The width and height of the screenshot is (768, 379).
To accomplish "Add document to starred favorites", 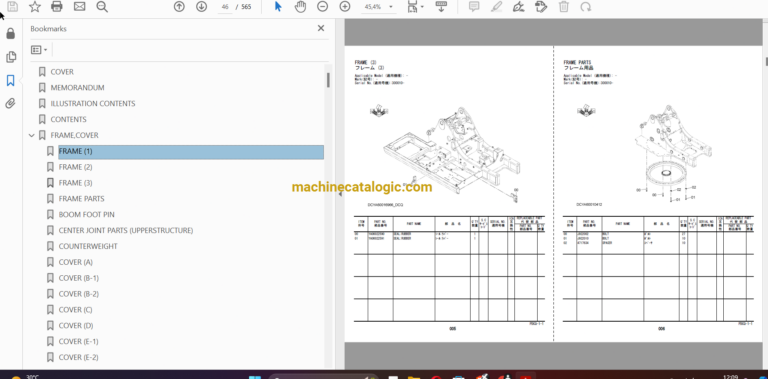I will 35,6.
